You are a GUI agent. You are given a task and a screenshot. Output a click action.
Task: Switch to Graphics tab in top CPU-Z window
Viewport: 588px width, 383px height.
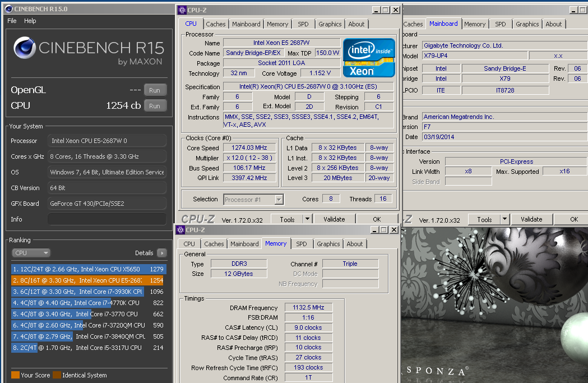330,24
